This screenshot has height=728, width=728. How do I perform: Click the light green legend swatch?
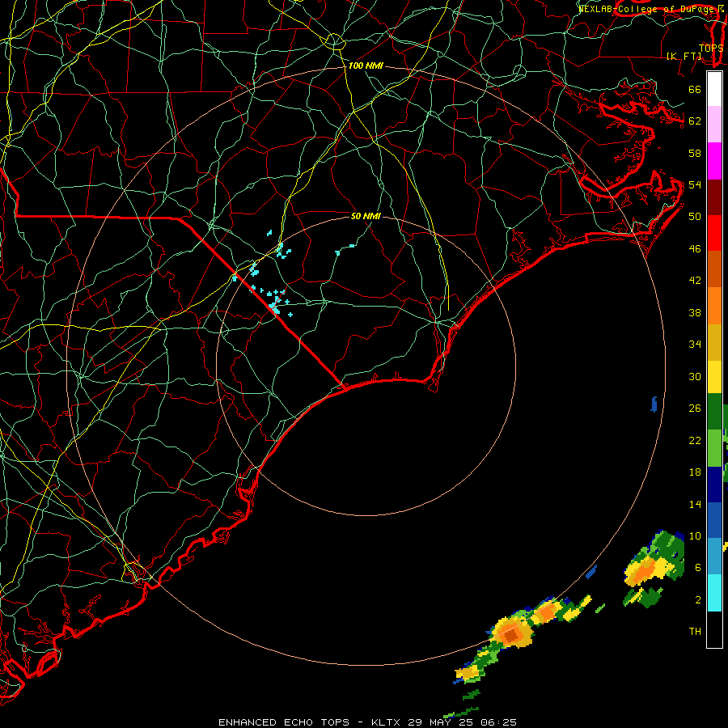point(714,448)
